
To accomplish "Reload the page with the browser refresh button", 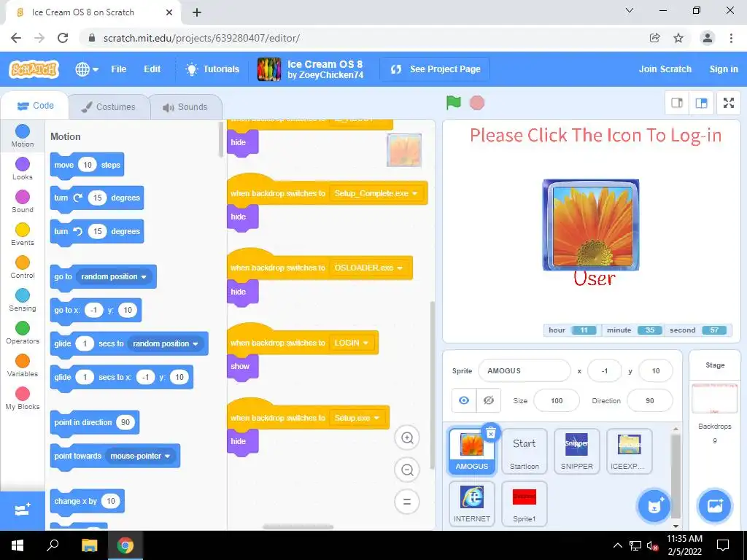I will click(x=63, y=38).
